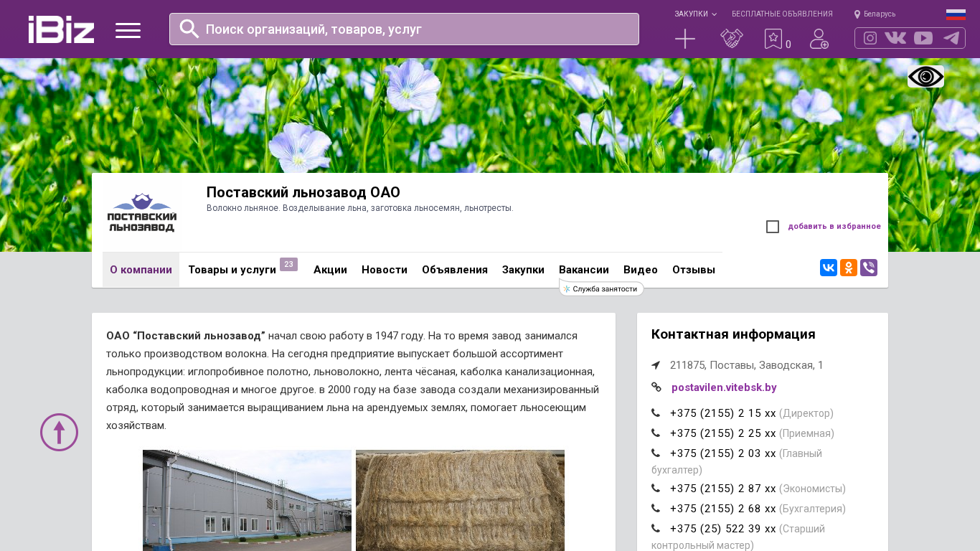Click the phone icon for Директор
Screen dimensions: 980x551
point(656,413)
